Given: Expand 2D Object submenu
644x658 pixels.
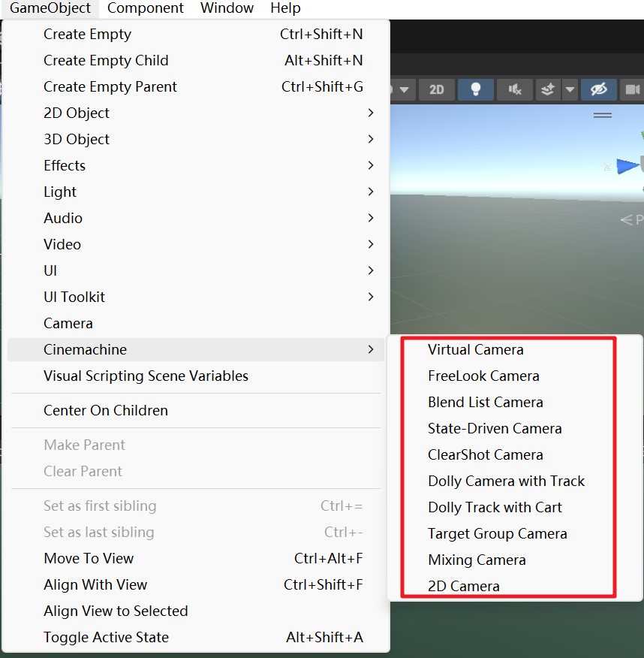Looking at the screenshot, I should pos(196,113).
